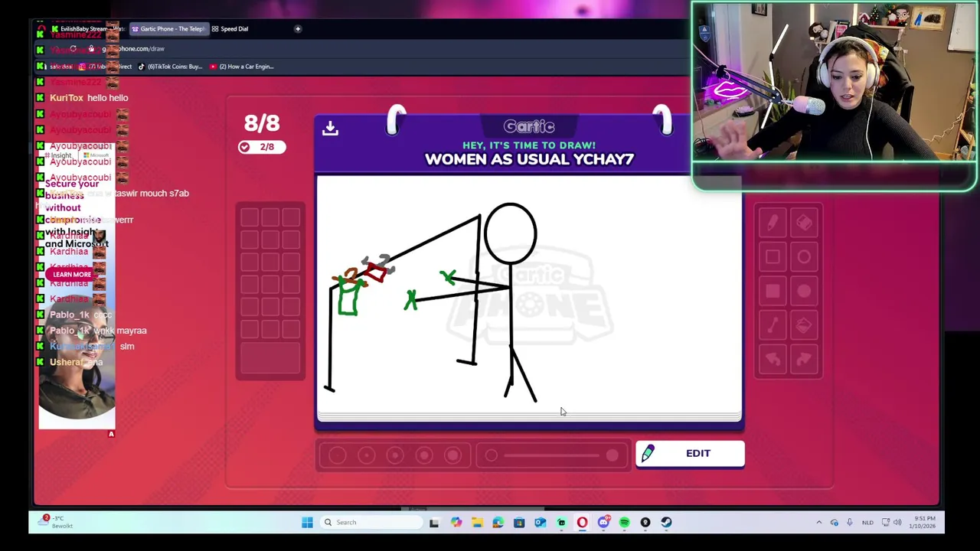Open File Explorer from taskbar
Viewport: 980px width, 551px height.
click(477, 523)
